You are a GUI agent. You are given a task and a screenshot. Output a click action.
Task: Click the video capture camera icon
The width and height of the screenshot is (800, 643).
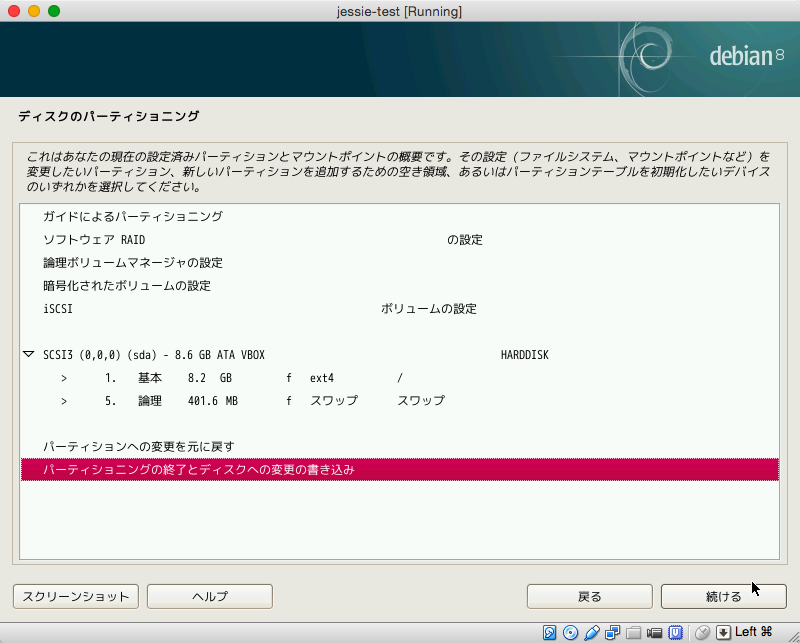click(654, 633)
